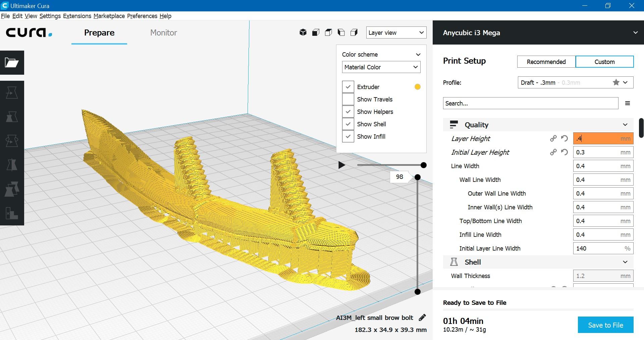Image resolution: width=644 pixels, height=340 pixels.
Task: Toggle the Show Infill checkbox
Action: coord(348,136)
